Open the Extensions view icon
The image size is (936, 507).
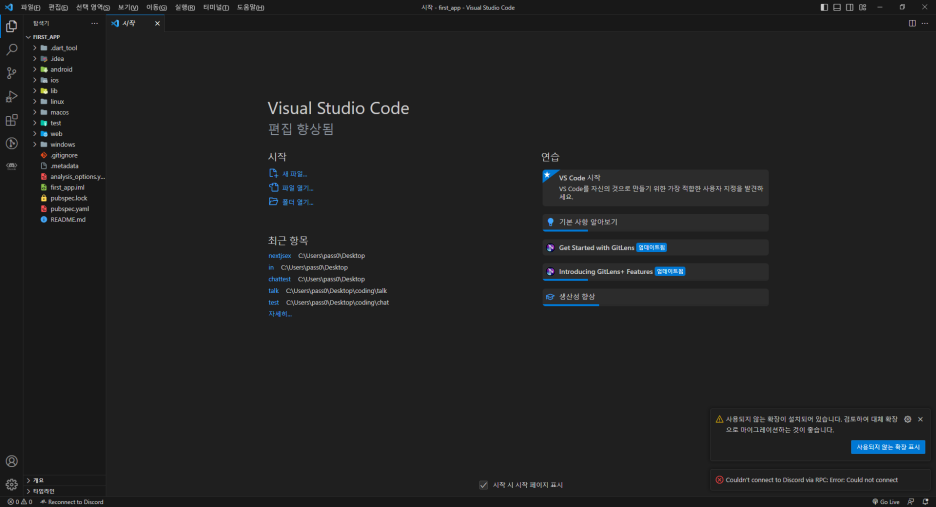(x=11, y=120)
